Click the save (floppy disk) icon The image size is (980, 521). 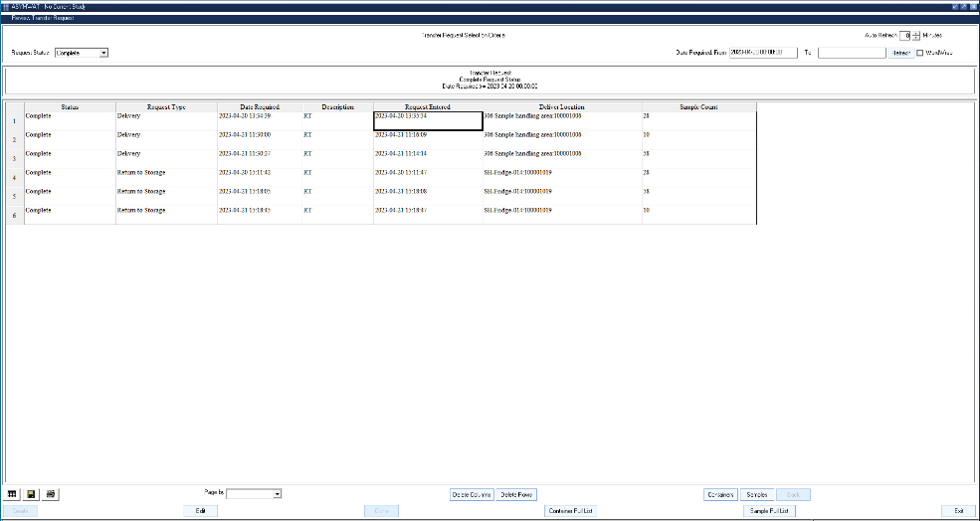coord(32,494)
